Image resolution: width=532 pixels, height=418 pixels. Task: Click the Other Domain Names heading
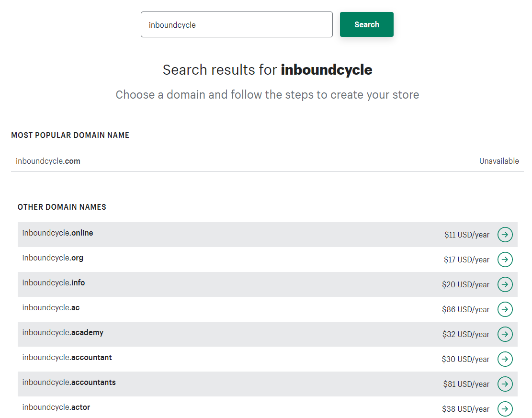click(62, 207)
